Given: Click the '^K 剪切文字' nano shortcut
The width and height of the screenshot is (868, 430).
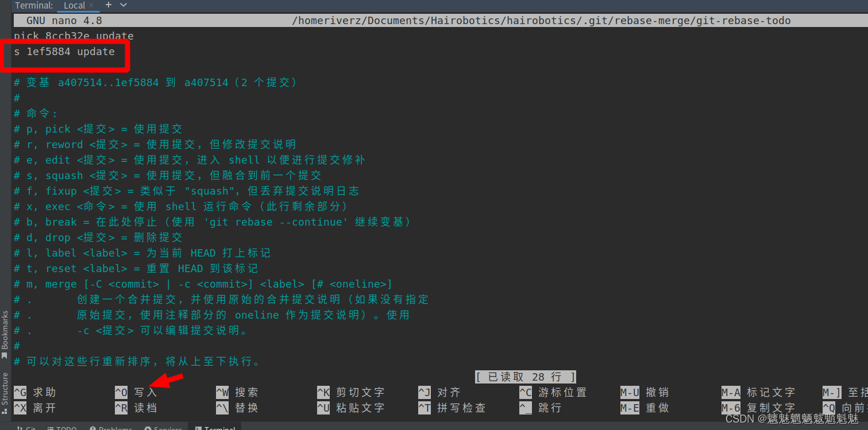Looking at the screenshot, I should click(x=350, y=393).
